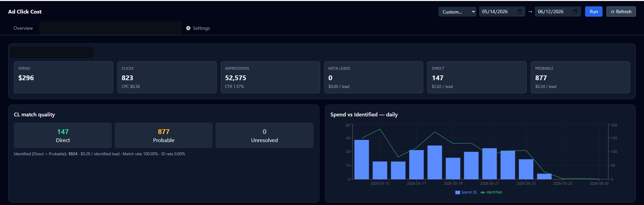Screen dimensions: 644x205
Task: Click the 05/14/2026 start date field
Action: point(502,12)
